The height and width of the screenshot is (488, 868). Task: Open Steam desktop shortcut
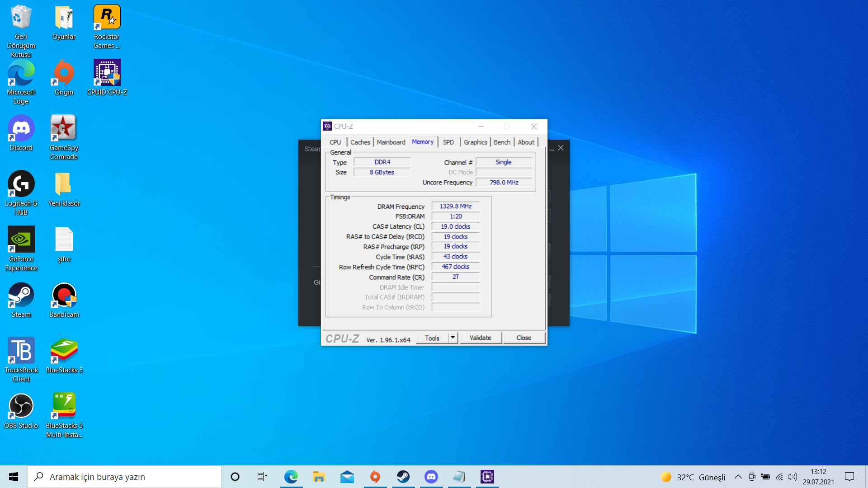pyautogui.click(x=21, y=300)
